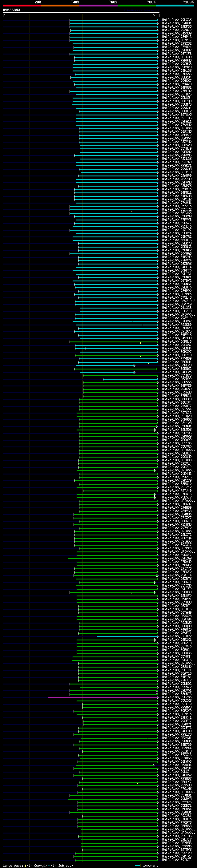Open hit UniRef100_B9RN62

pyautogui.click(x=177, y=369)
